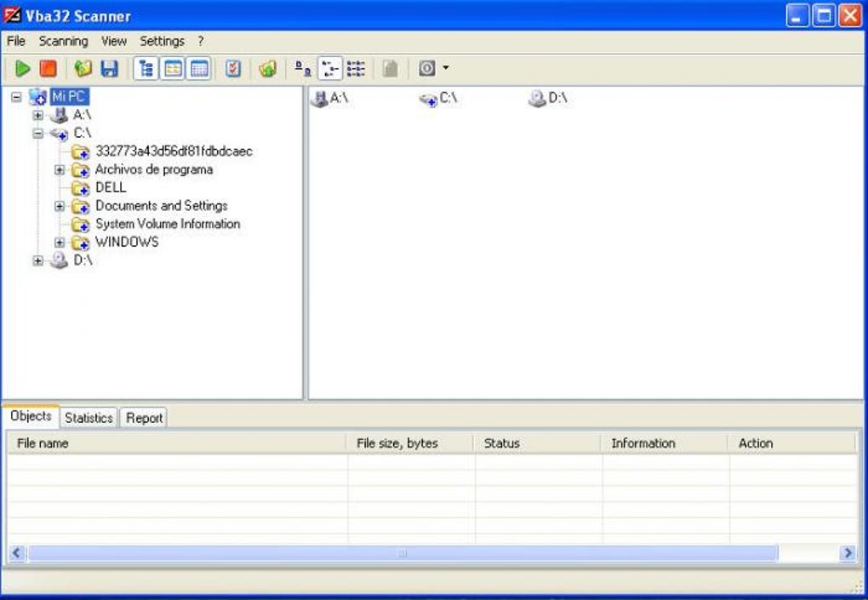Stop the scan with the red square button
The width and height of the screenshot is (868, 600).
pos(49,69)
